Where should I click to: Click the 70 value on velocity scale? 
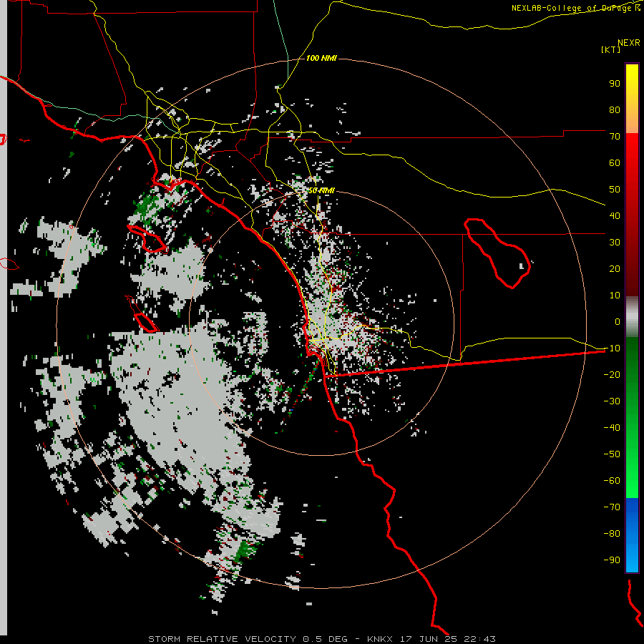615,137
